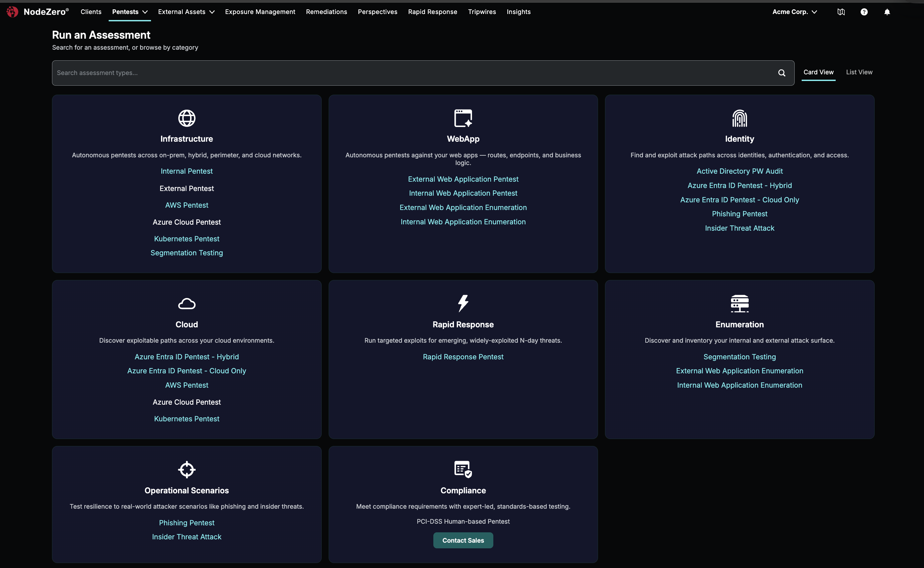Open Exposure Management in the navbar
The width and height of the screenshot is (924, 568).
pos(260,12)
